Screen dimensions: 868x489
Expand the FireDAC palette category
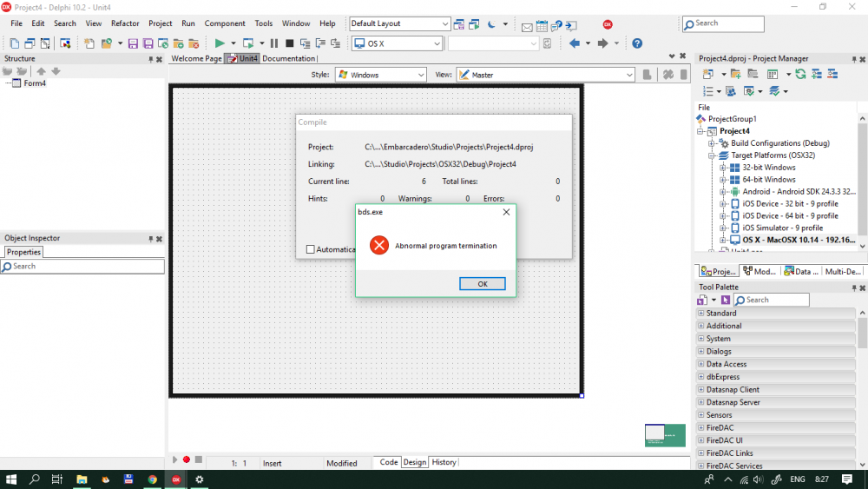click(700, 427)
